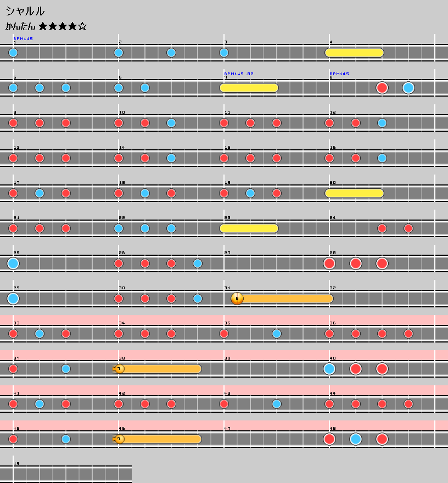The width and height of the screenshot is (448, 483).
Task: Click the empty fifth difficulty star
Action: click(82, 26)
